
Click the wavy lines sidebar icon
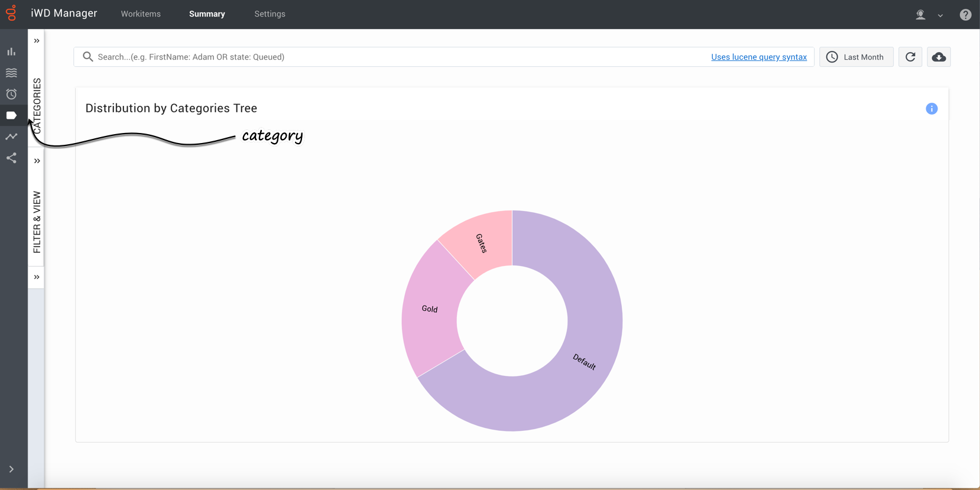11,73
